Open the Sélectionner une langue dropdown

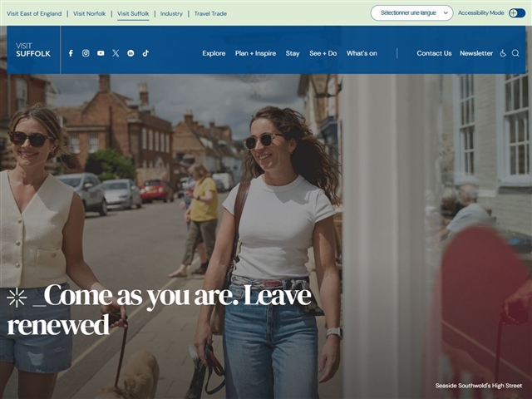[411, 13]
